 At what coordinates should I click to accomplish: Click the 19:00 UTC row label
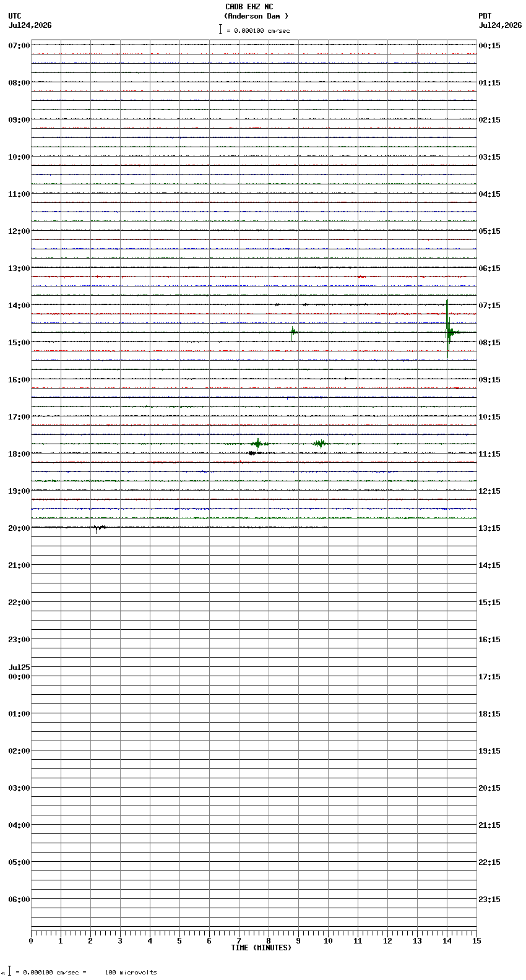coord(19,491)
